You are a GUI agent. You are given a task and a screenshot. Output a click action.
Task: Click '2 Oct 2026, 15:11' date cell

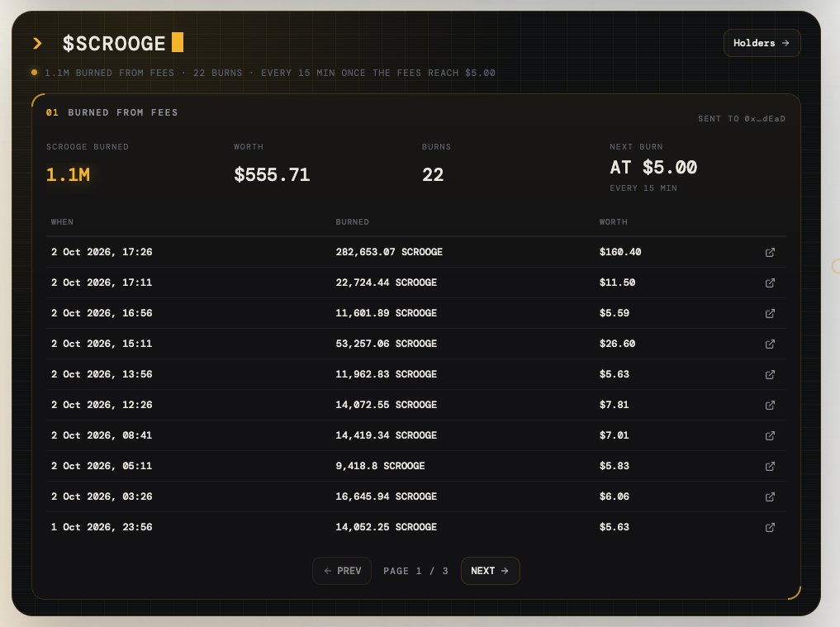click(x=102, y=344)
